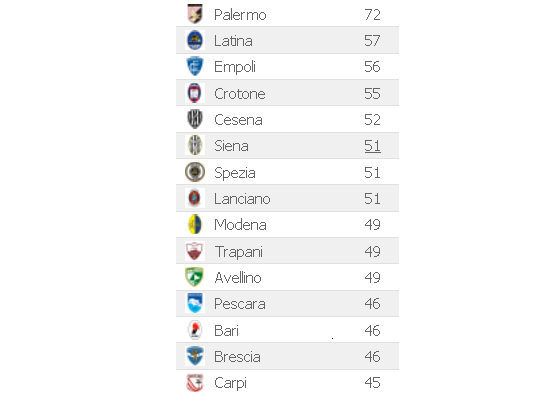Click the Spezia round club logo
This screenshot has width=553, height=406.
click(195, 172)
